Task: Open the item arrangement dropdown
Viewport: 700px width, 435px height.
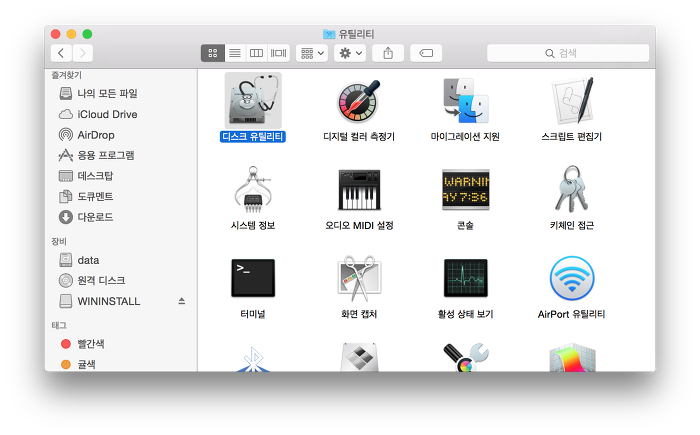Action: click(x=312, y=53)
